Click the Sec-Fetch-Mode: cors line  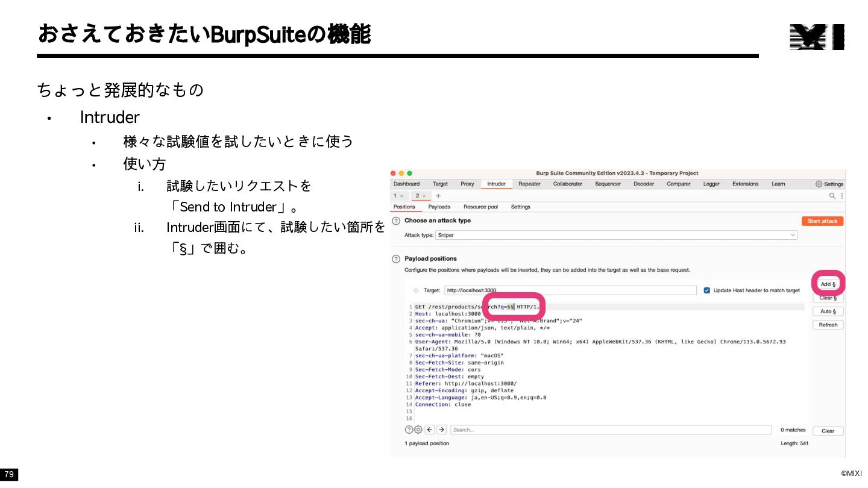[448, 370]
